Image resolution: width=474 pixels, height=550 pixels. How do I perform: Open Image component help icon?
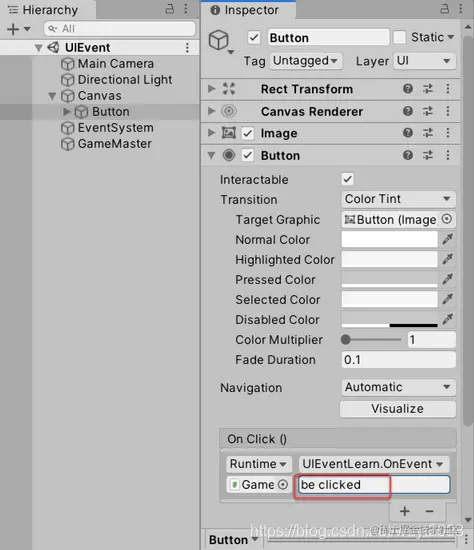tap(408, 133)
